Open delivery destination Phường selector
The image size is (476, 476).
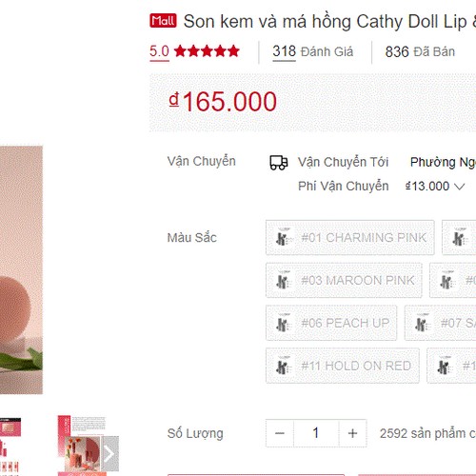click(443, 162)
